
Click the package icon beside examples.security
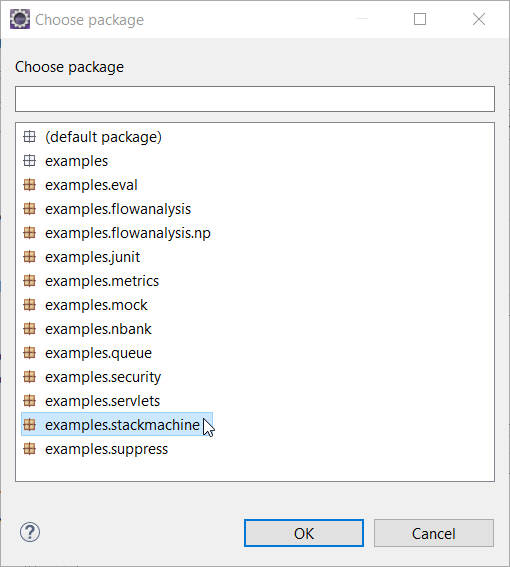pyautogui.click(x=30, y=377)
